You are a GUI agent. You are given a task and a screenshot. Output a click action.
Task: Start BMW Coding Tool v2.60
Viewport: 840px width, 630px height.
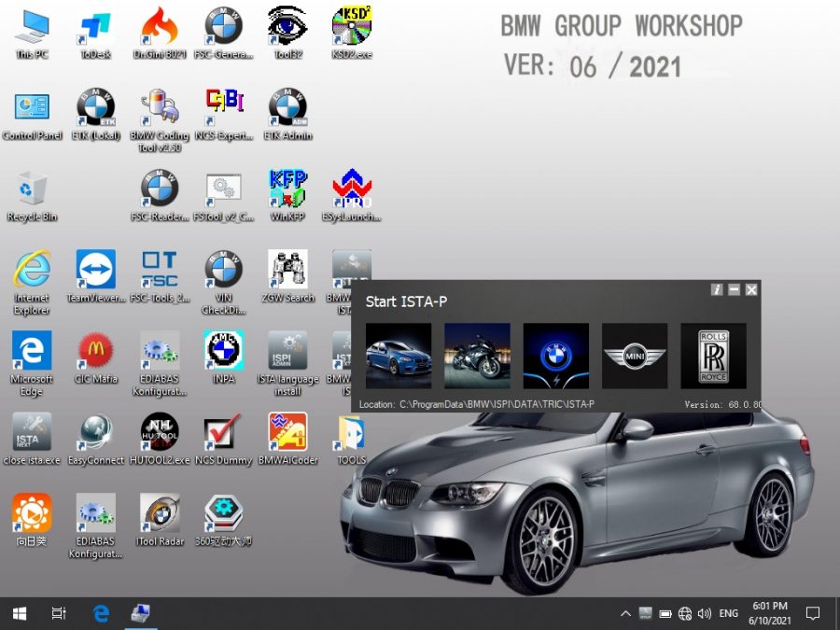click(160, 112)
